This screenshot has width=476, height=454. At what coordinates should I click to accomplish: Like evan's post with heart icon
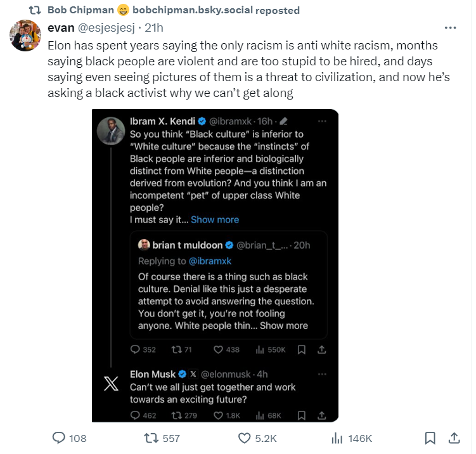pyautogui.click(x=245, y=438)
